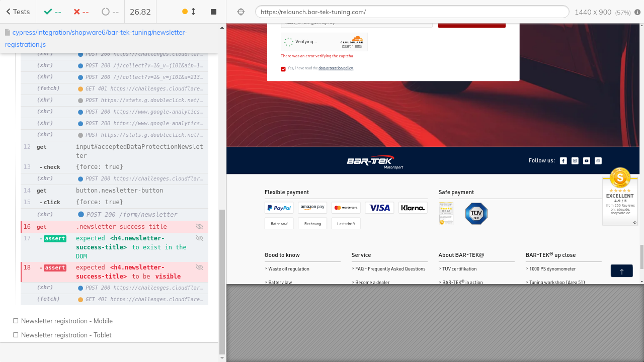Image resolution: width=644 pixels, height=362 pixels.
Task: Click the failed 'to be visible' assert
Action: pyautogui.click(x=128, y=272)
